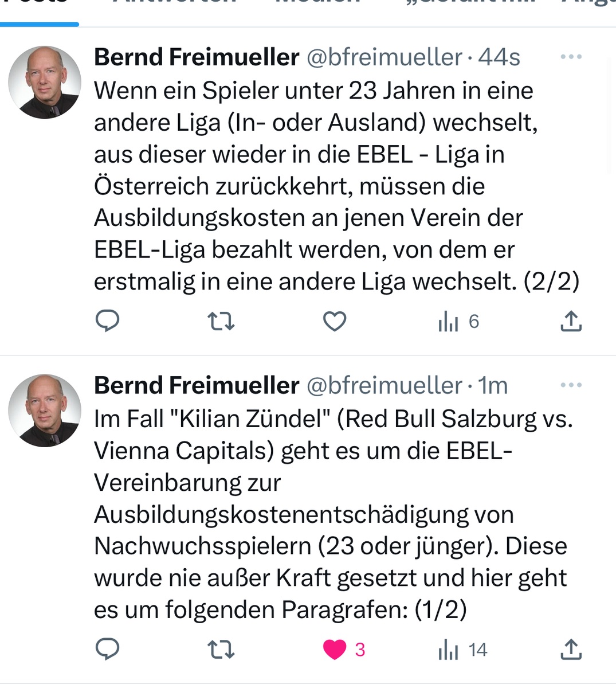Open the 1m timestamp of second tweet
Screen dimensions: 616x688
pyautogui.click(x=493, y=386)
